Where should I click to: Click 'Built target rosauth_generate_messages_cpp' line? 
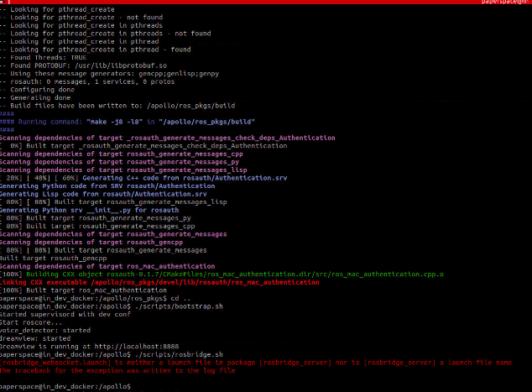(97, 227)
